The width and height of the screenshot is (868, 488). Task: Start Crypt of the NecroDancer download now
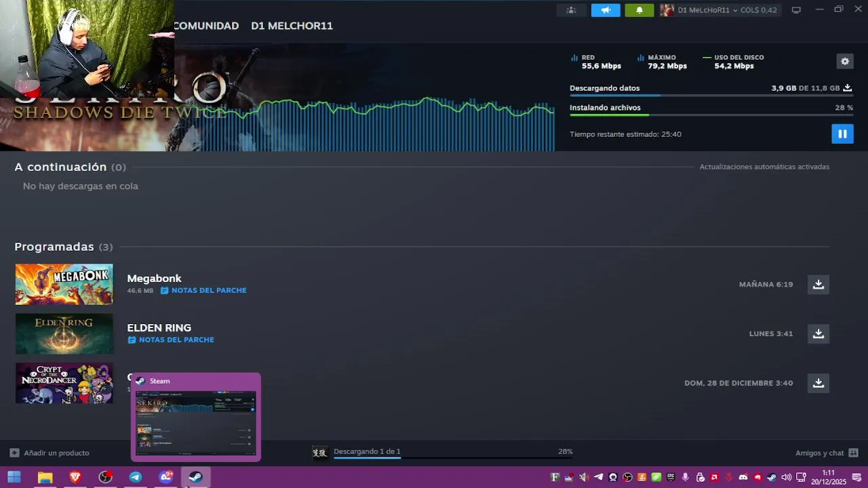click(x=818, y=383)
